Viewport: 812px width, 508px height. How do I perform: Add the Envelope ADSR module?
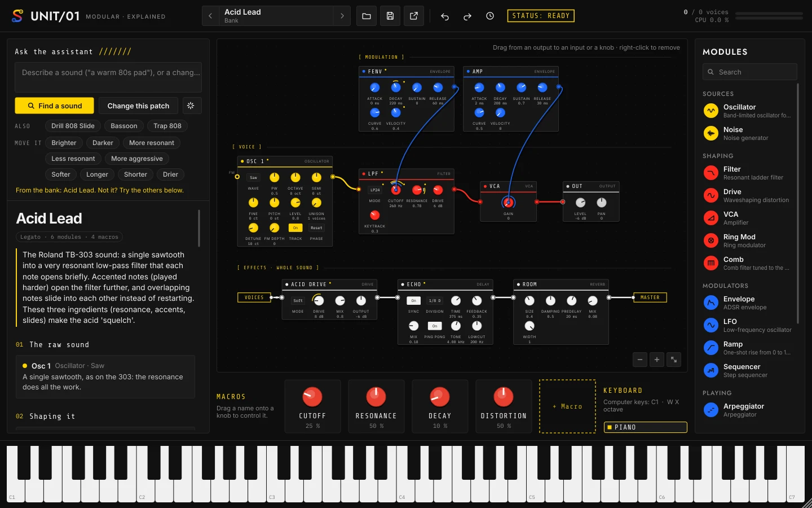pos(711,303)
